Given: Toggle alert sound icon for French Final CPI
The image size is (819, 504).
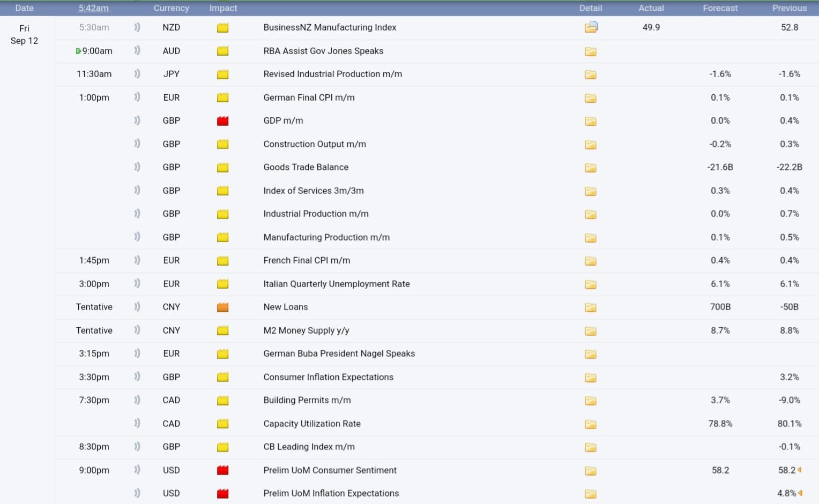Looking at the screenshot, I should (x=137, y=260).
